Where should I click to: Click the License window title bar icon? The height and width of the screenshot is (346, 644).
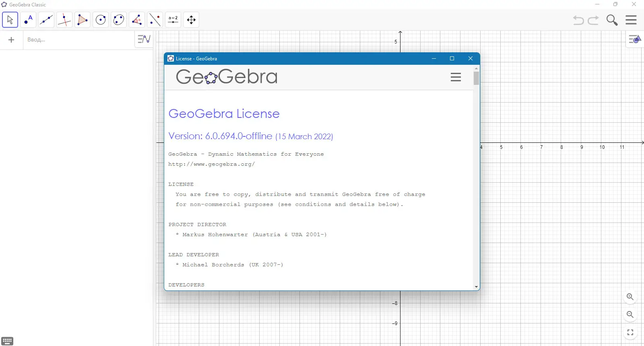click(x=171, y=58)
